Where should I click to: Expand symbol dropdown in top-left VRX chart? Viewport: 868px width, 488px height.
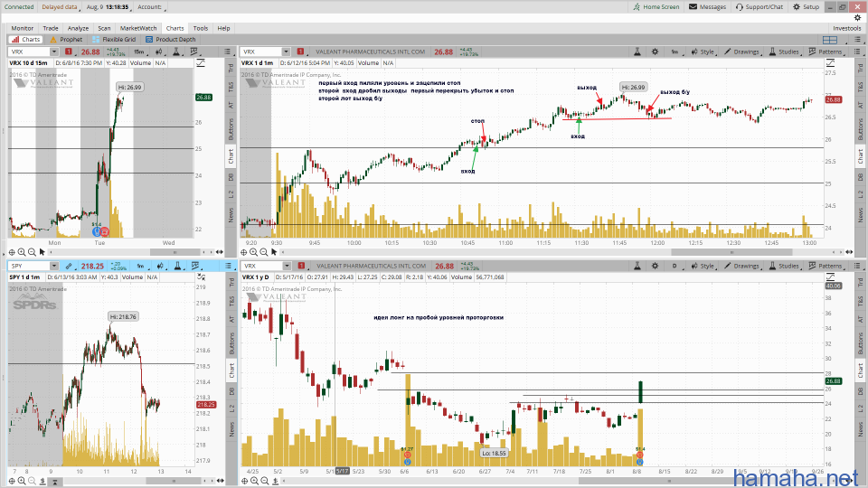[x=53, y=52]
